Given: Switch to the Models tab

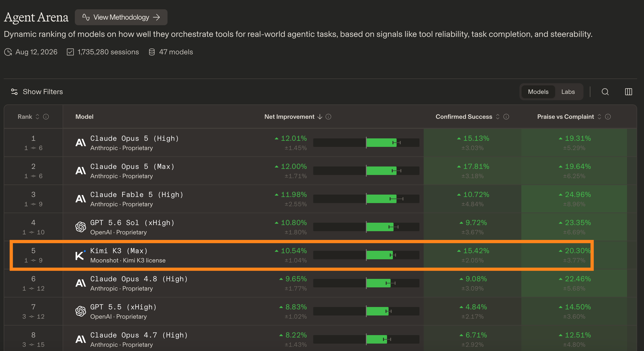Looking at the screenshot, I should (x=538, y=92).
